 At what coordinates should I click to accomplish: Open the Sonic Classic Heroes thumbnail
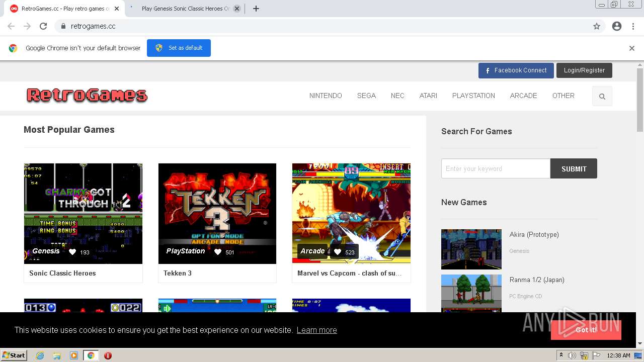(83, 213)
